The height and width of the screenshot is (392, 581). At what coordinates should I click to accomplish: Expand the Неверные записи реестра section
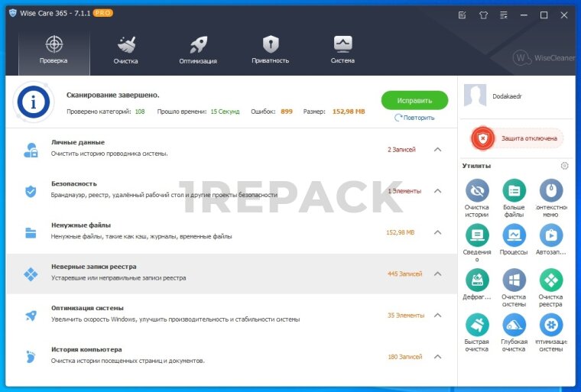point(437,274)
